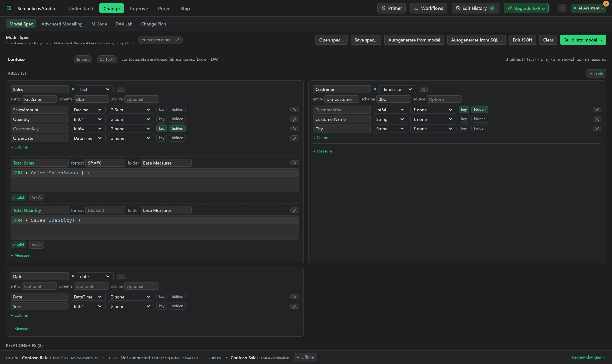The height and width of the screenshot is (364, 612).
Task: Click Edit JSON button
Action: (522, 40)
